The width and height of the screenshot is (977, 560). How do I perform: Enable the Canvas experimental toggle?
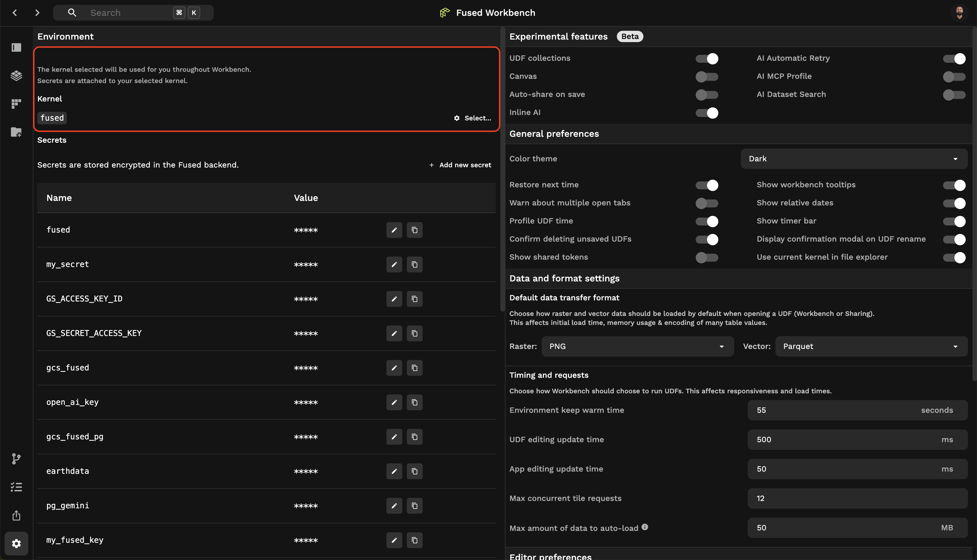tap(706, 77)
